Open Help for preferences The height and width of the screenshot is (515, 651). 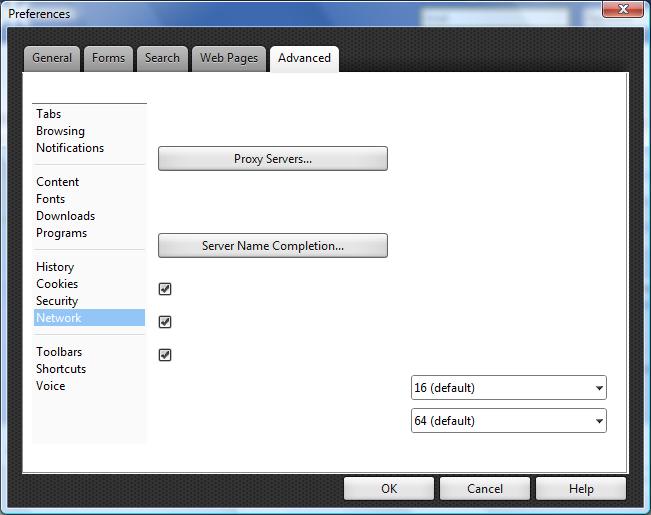pyautogui.click(x=581, y=488)
